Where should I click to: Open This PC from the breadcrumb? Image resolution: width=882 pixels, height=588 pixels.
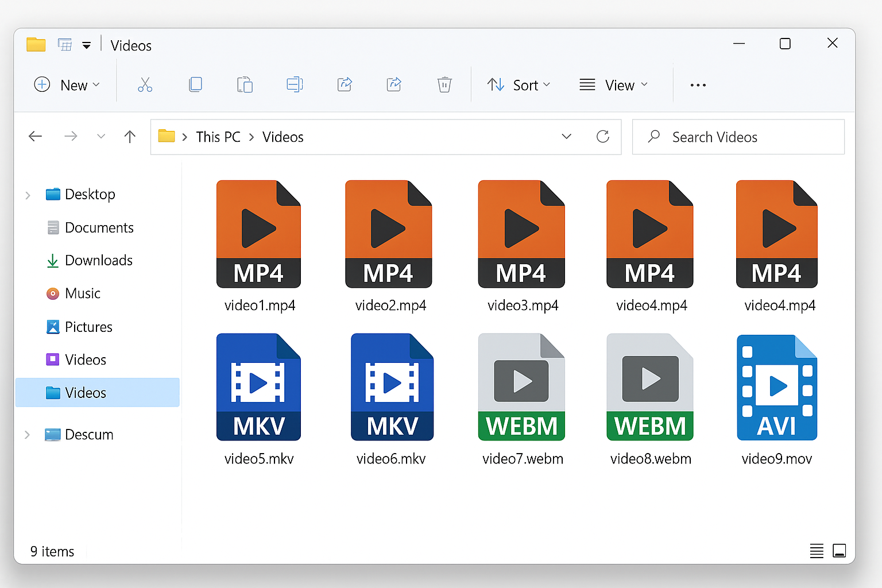(218, 137)
